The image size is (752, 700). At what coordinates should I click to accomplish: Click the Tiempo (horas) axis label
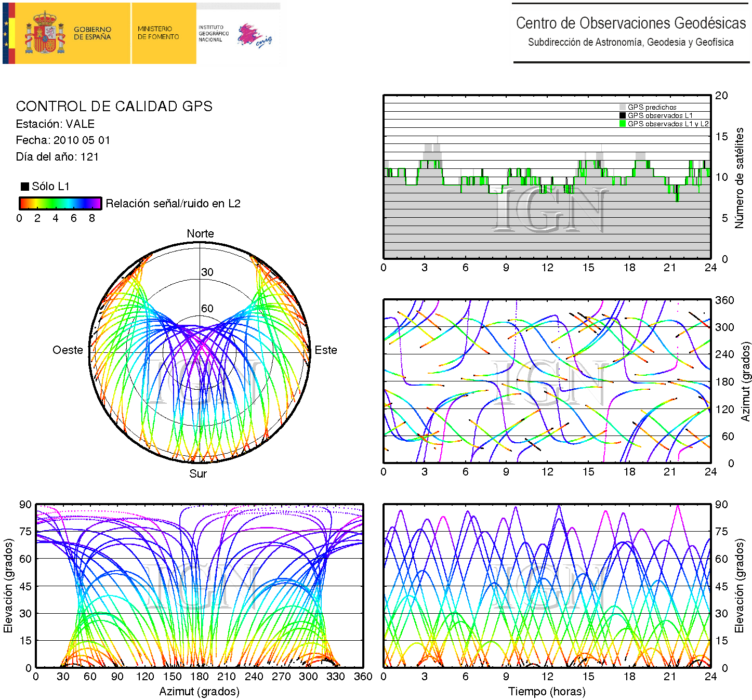click(x=547, y=692)
